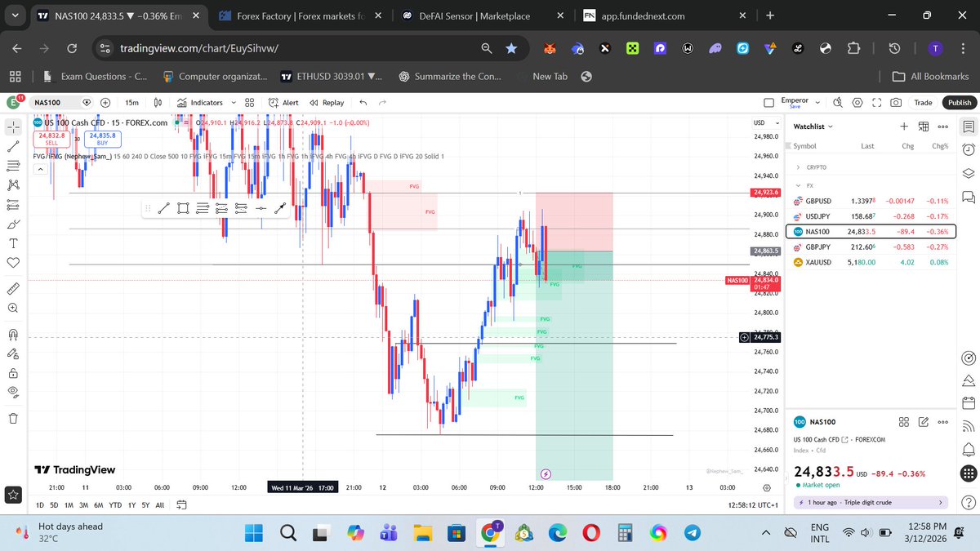Screen dimensions: 980x551
Task: Select the zoom in tool
Action: (14, 309)
